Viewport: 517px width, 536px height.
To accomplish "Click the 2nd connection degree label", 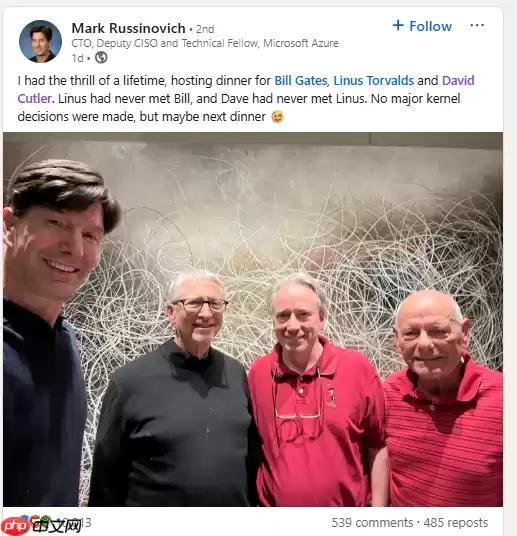I will coord(205,29).
